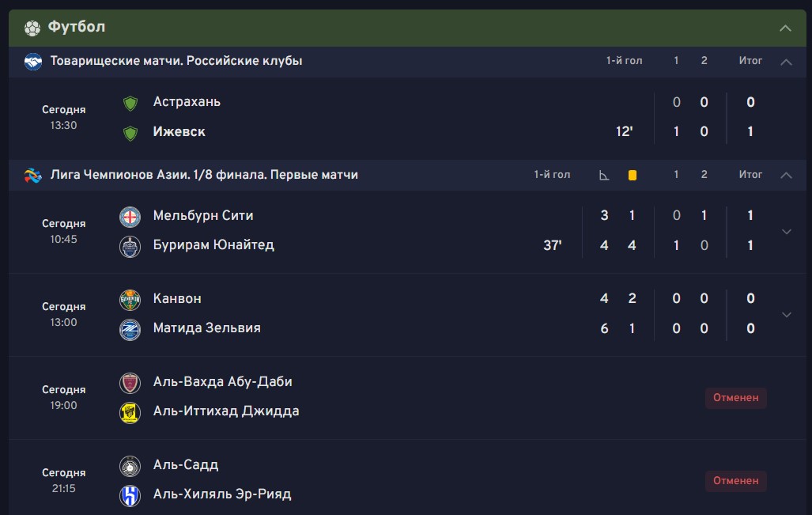This screenshot has width=812, height=515.
Task: Collapse the Лига Чемпионов Азии section
Action: coord(786,175)
